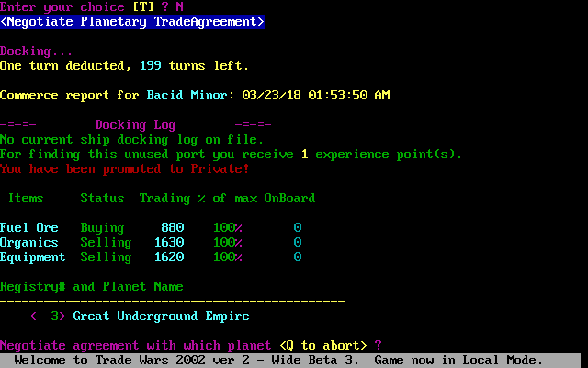
Task: Click 'You have been promoted to Private!'
Action: tap(125, 169)
